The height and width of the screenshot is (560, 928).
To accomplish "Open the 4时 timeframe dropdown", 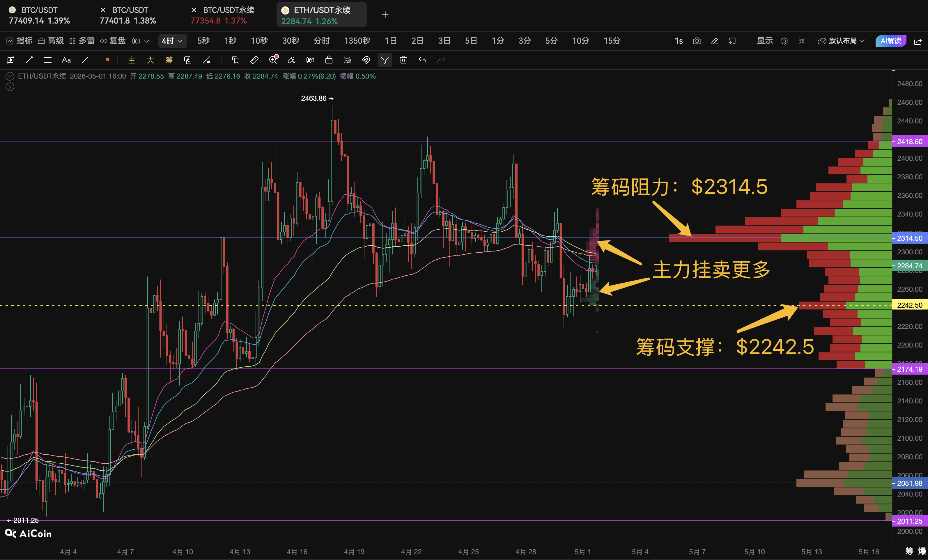I will pyautogui.click(x=172, y=41).
